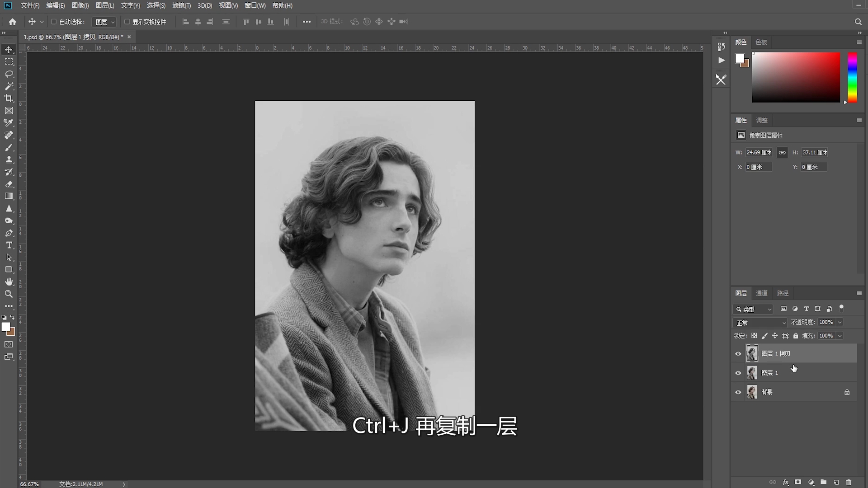Screen dimensions: 868x488
Task: Click the width W input field
Action: tap(759, 153)
